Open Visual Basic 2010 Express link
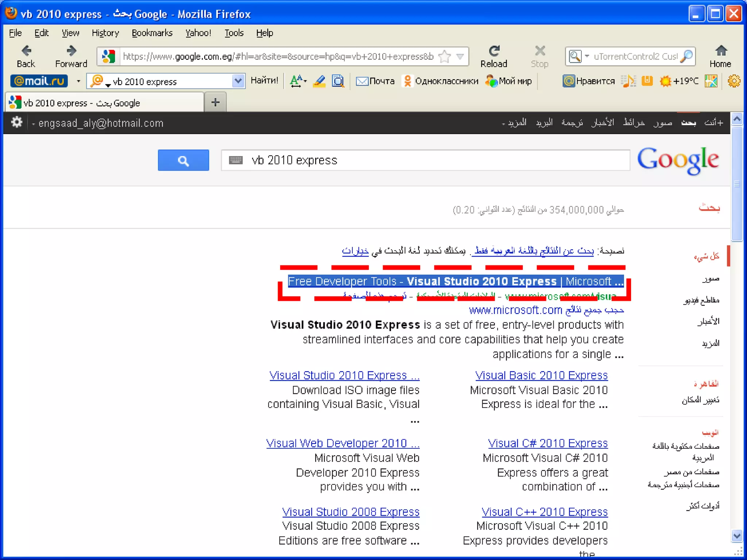 [x=541, y=375]
